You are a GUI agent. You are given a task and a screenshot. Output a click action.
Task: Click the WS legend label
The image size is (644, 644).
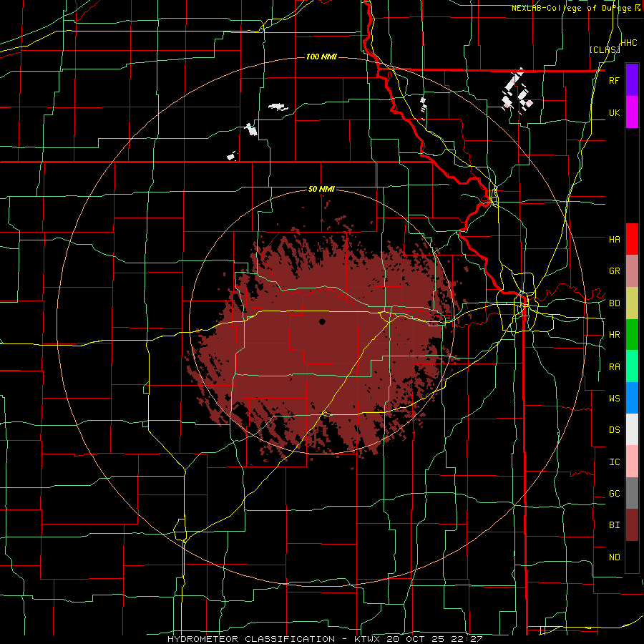[615, 398]
